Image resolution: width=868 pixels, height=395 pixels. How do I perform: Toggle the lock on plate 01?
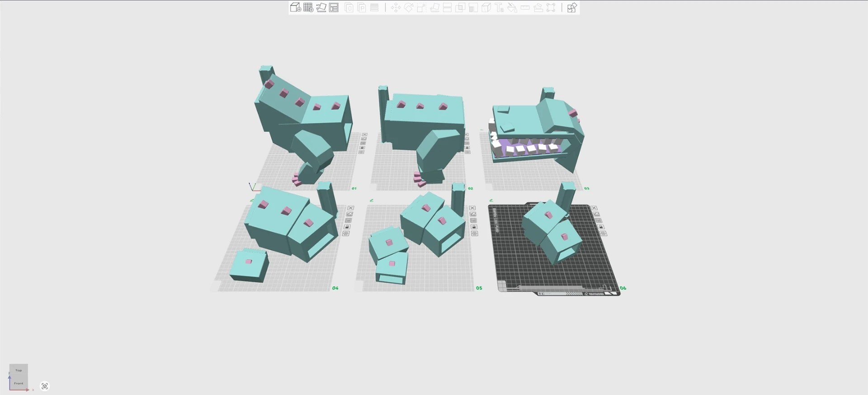tap(362, 148)
